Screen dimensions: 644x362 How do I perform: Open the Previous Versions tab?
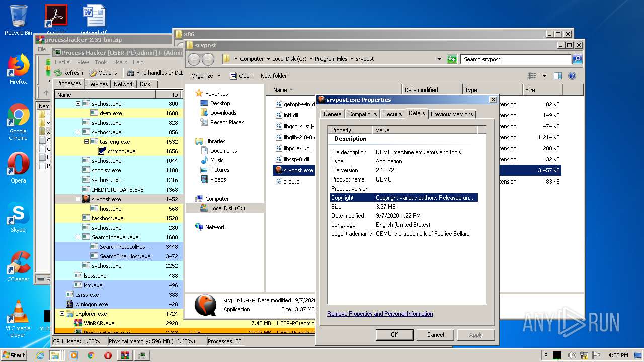(452, 114)
